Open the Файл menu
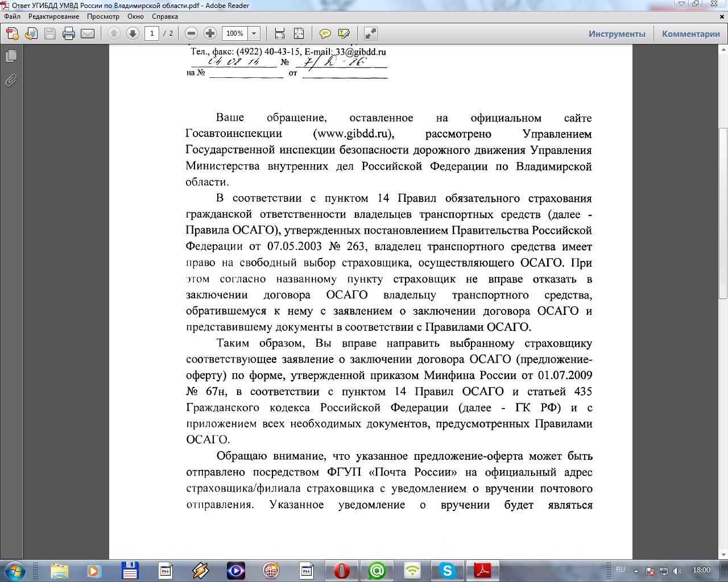Viewport: 728px width, 582px height. (x=13, y=16)
